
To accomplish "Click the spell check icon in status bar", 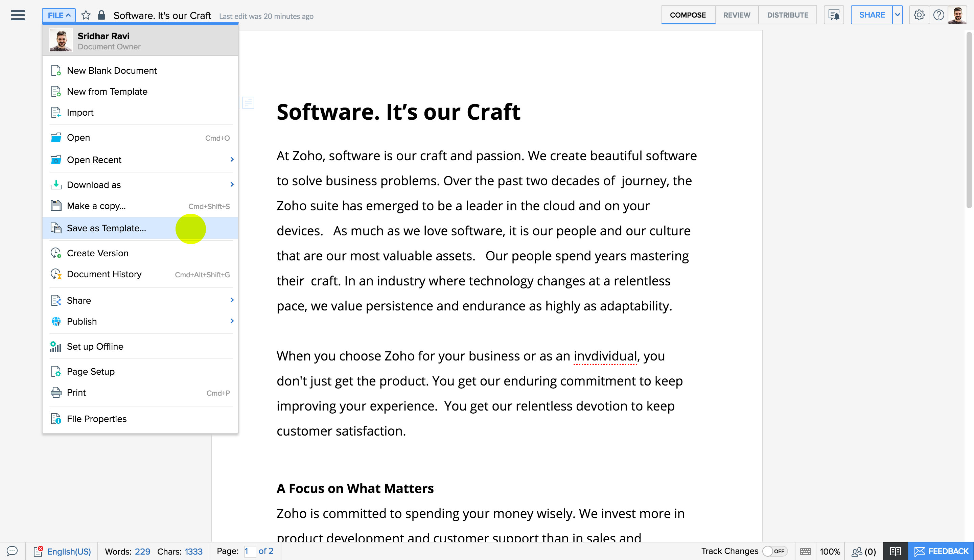I will click(x=38, y=551).
